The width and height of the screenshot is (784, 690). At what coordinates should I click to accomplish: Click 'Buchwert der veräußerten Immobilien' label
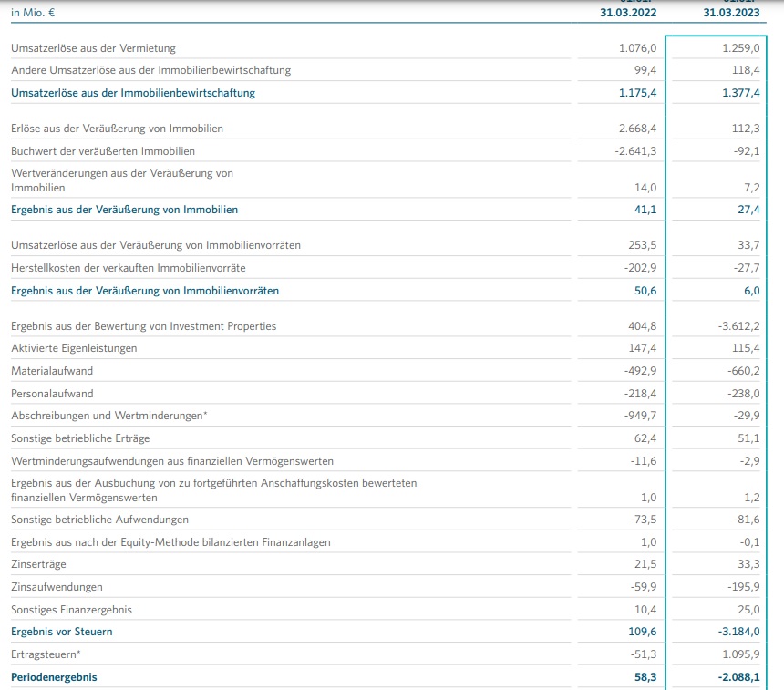[x=103, y=151]
